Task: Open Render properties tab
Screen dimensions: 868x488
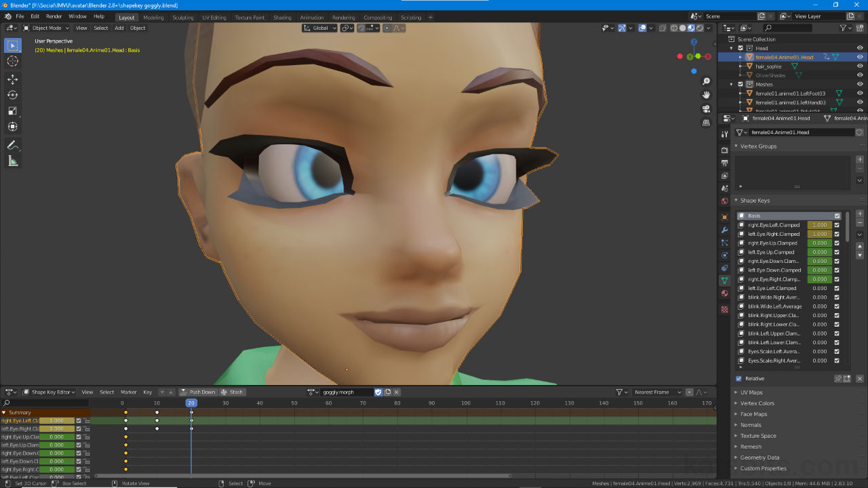Action: [724, 150]
